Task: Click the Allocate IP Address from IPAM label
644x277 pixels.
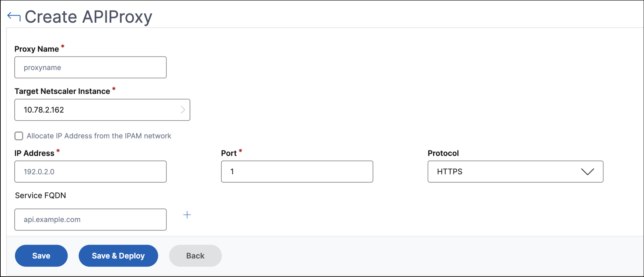Action: coord(99,136)
